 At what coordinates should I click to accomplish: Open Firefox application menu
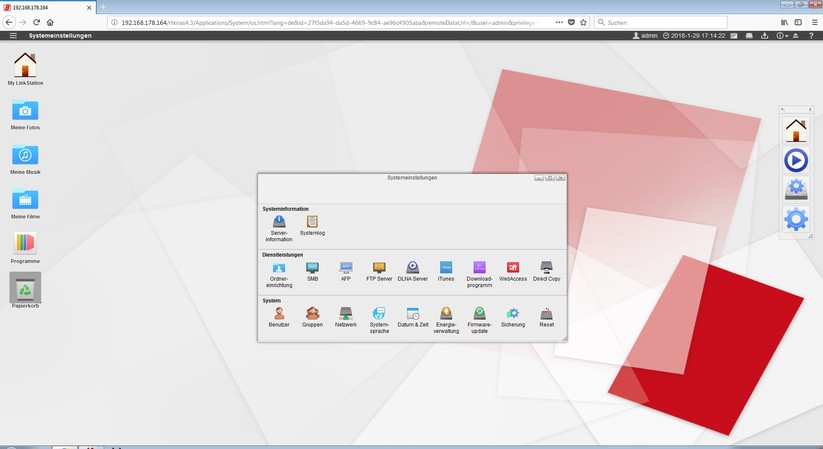[812, 21]
